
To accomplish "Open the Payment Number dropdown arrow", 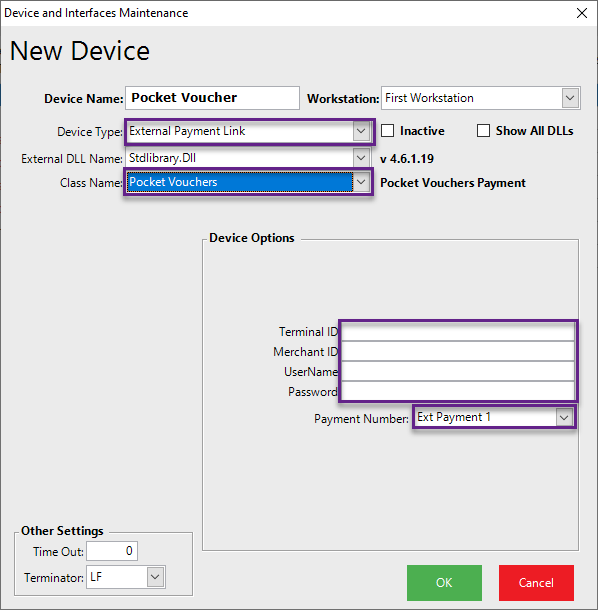I will point(564,418).
